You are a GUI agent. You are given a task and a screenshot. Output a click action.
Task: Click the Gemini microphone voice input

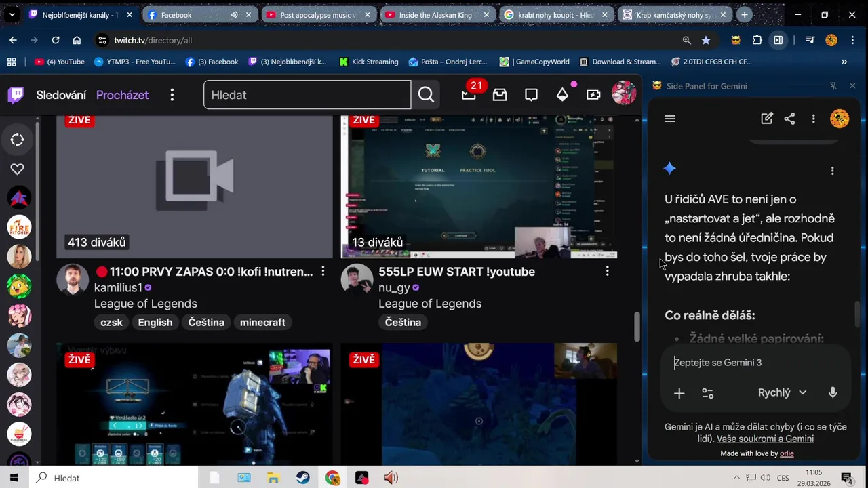coord(833,392)
